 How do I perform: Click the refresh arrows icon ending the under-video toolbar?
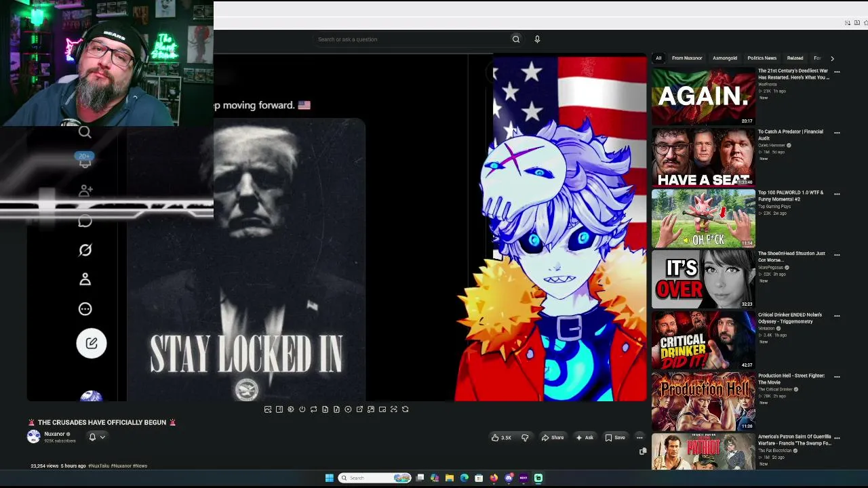tap(406, 409)
